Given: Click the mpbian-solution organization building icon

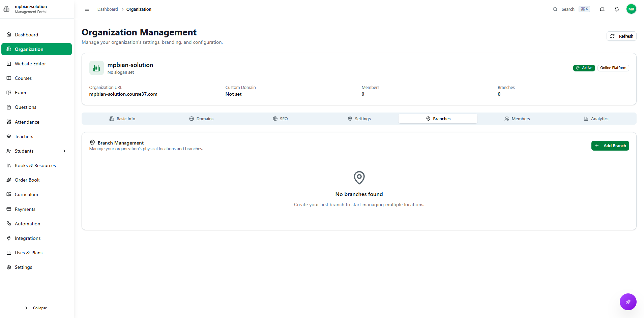Looking at the screenshot, I should click(x=96, y=68).
